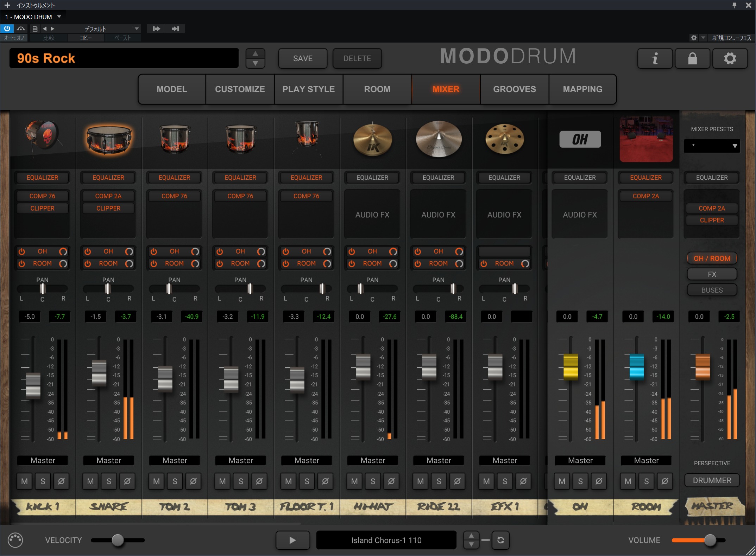Image resolution: width=756 pixels, height=556 pixels.
Task: Mute the OH channel
Action: [x=562, y=481]
